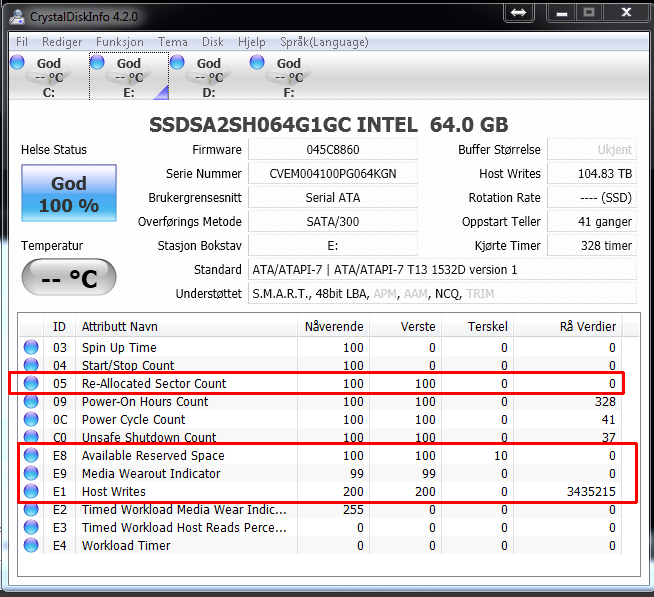Select the Timed Workload Media Wear Indic... name
This screenshot has height=597, width=654.
184,509
